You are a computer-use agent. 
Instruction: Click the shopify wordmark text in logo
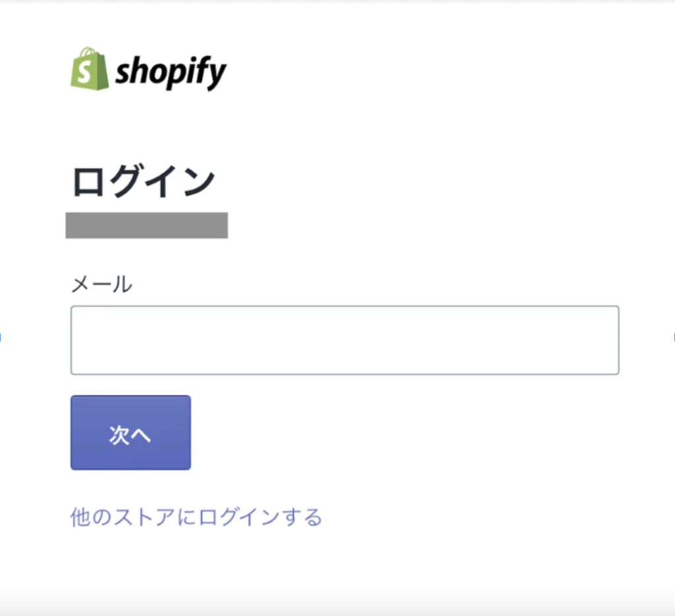pyautogui.click(x=171, y=72)
